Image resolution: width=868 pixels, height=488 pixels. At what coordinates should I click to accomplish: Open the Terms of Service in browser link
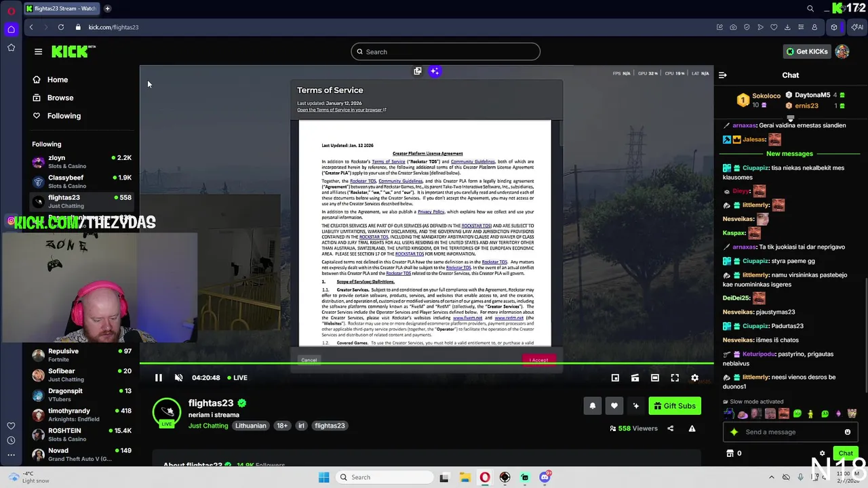(341, 110)
